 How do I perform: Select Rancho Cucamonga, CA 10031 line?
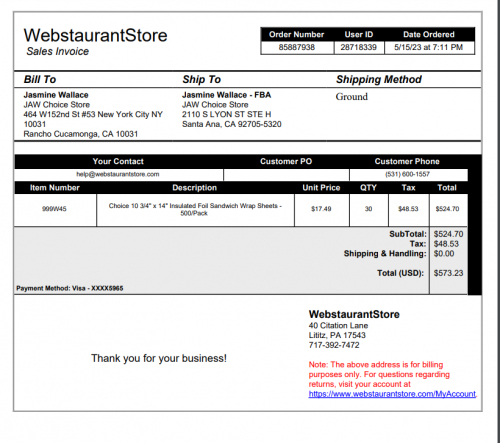pos(81,134)
